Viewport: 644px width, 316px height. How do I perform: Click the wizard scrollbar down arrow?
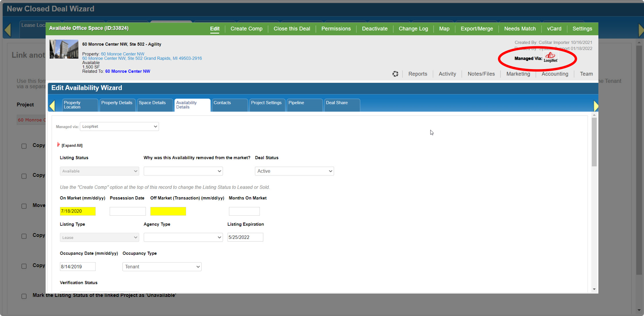tap(594, 289)
